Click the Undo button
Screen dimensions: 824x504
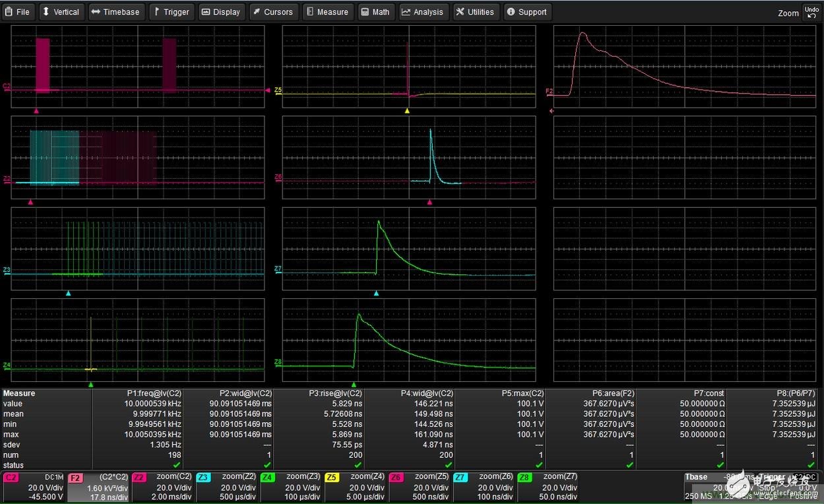coord(811,12)
